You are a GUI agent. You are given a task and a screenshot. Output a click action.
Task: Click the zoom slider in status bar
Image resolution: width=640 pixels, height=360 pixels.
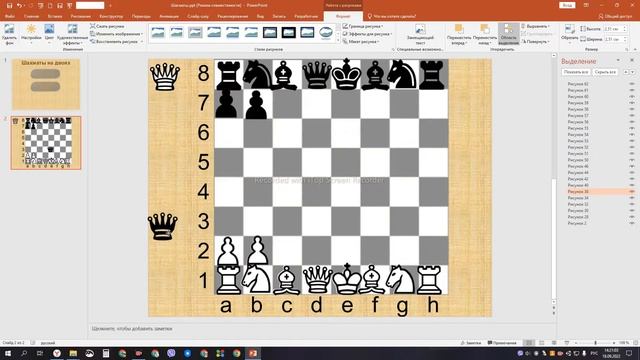596,343
